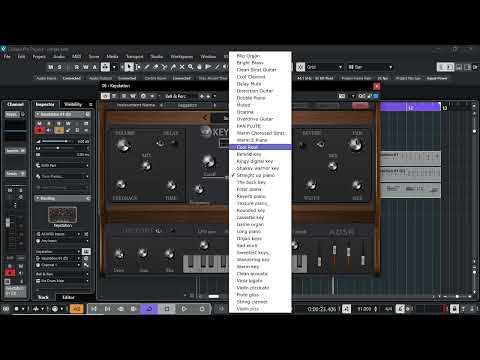Open the Grid type dropdown
The width and height of the screenshot is (480, 360).
tap(324, 67)
